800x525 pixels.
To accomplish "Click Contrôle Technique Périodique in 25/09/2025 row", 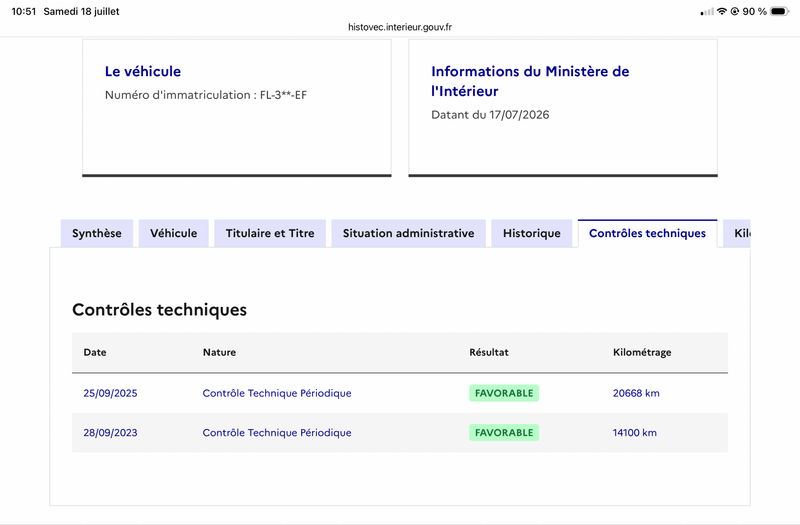I will [x=277, y=393].
